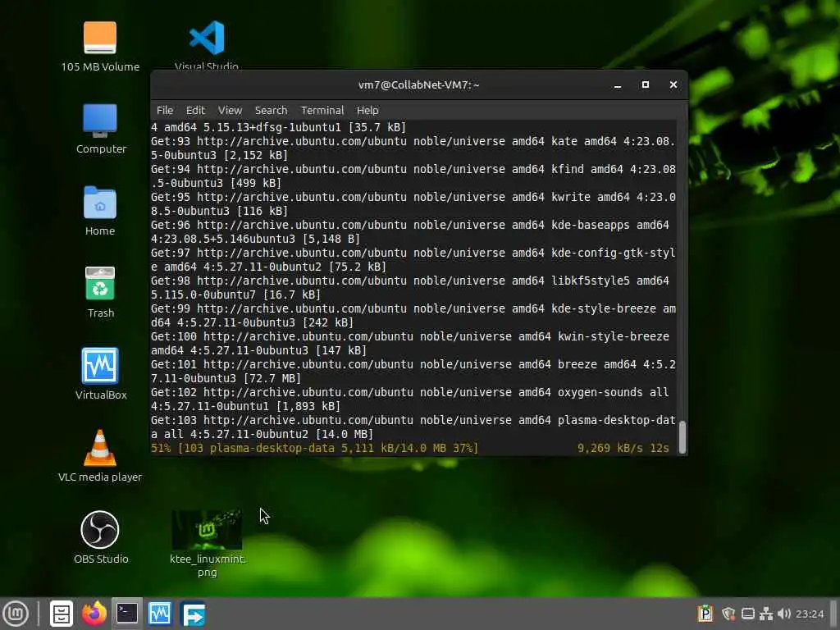Open VirtualBox from the taskbar
This screenshot has width=840, height=630.
click(160, 614)
